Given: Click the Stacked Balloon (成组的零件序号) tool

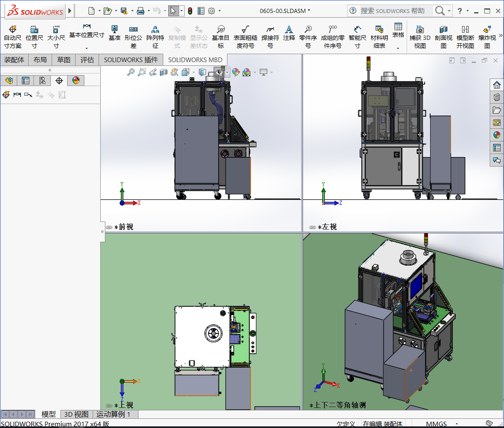Looking at the screenshot, I should tap(333, 37).
